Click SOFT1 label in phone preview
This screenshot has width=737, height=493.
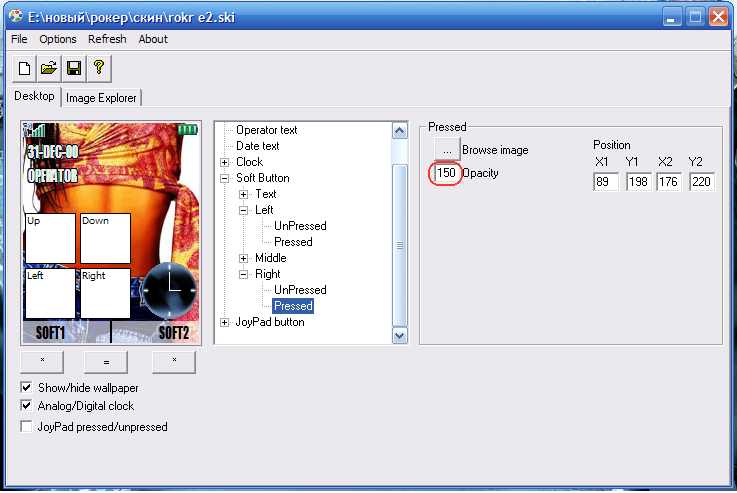coord(50,333)
